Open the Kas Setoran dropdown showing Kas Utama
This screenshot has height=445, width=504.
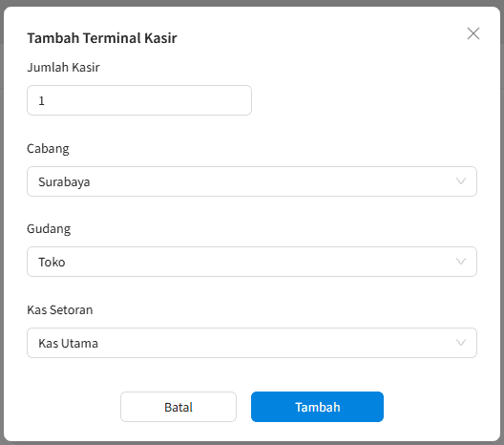tap(252, 343)
